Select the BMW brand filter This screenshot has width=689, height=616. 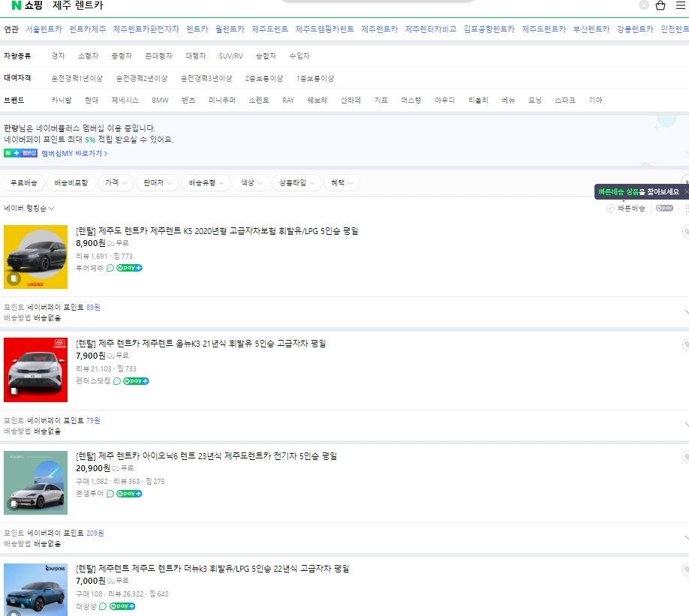160,99
